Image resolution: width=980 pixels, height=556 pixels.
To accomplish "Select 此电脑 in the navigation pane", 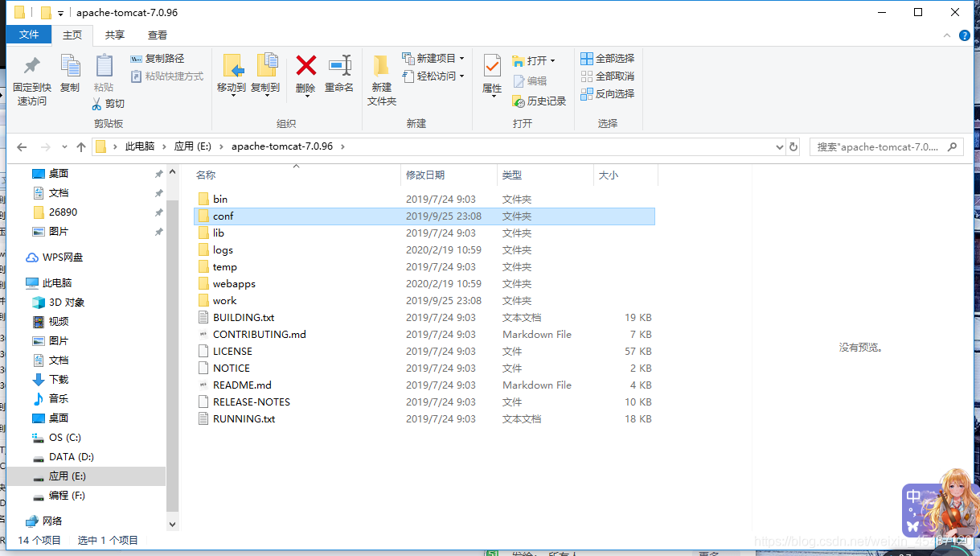I will [57, 283].
